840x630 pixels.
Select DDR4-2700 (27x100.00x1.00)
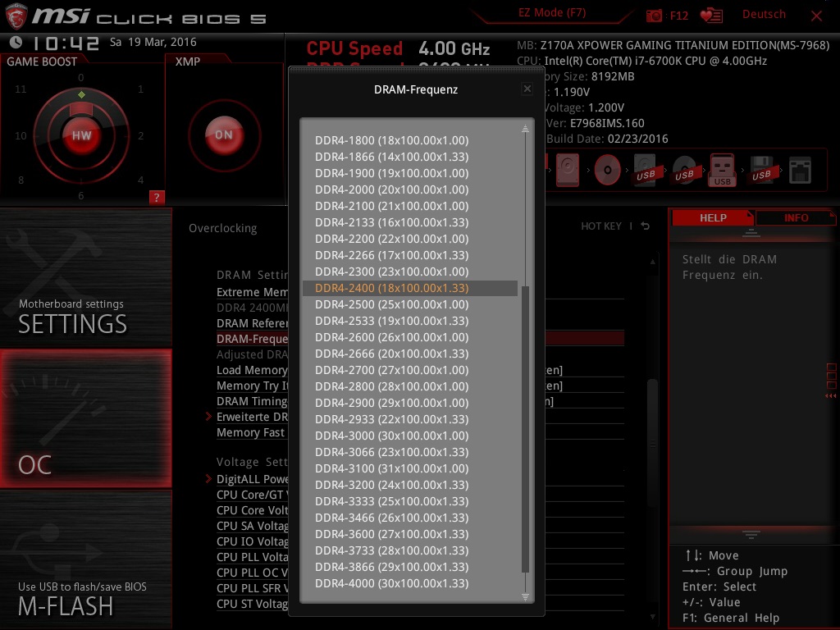click(x=410, y=370)
